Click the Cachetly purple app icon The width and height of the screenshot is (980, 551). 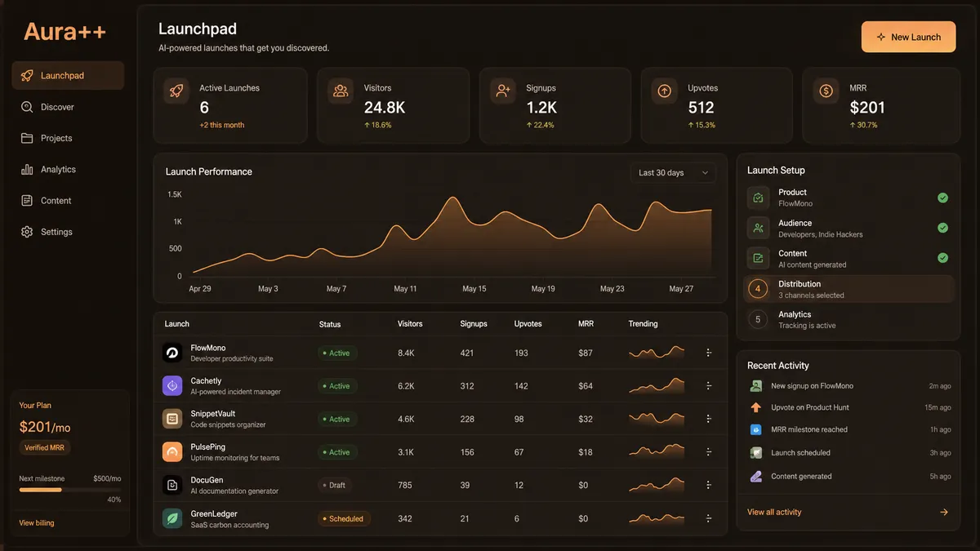click(x=172, y=386)
